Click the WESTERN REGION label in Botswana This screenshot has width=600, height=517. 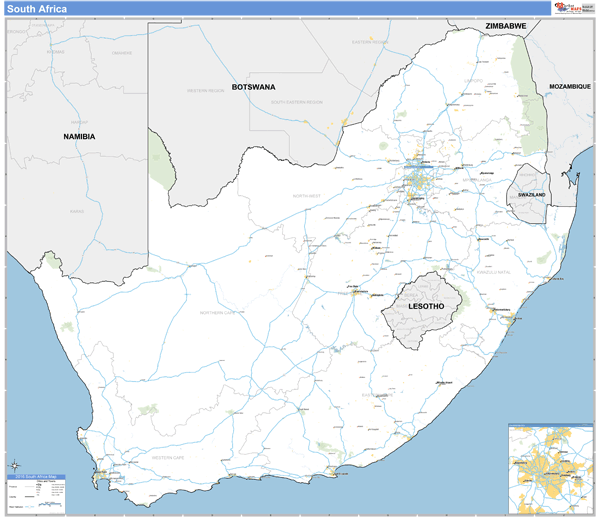pyautogui.click(x=205, y=91)
